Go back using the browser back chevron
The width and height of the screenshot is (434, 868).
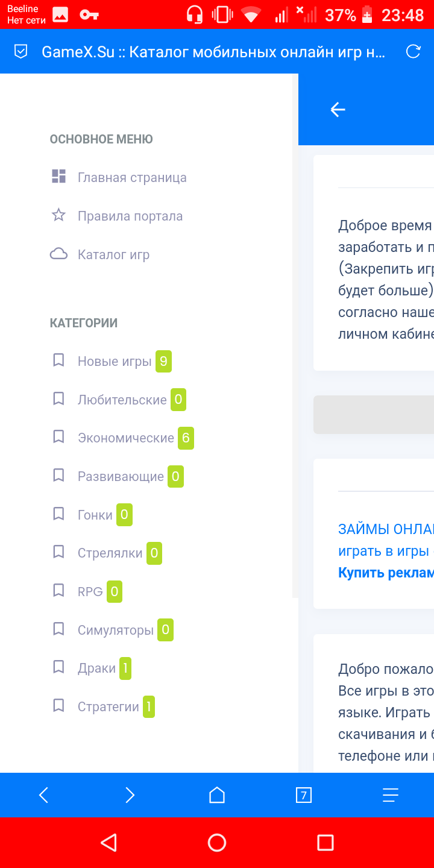point(43,795)
